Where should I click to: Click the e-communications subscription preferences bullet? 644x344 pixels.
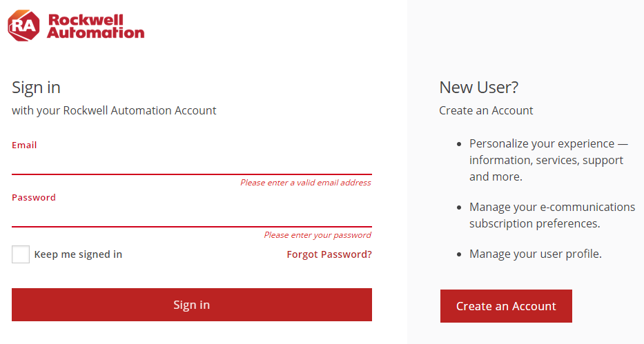point(552,215)
